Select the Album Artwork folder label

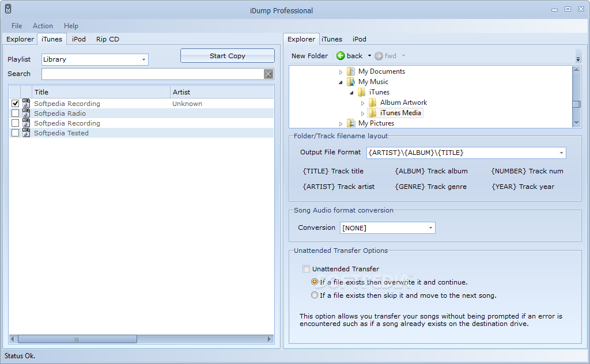403,103
